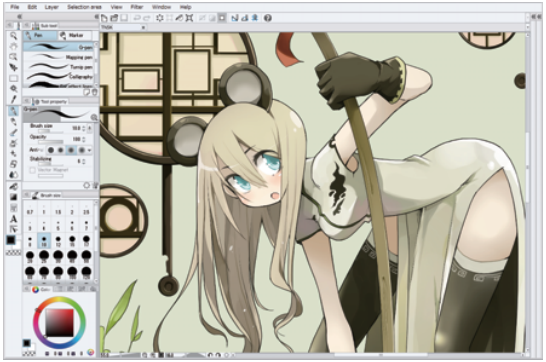Image resolution: width=546 pixels, height=362 pixels.
Task: Select the Eyedropper tool
Action: coord(14,100)
